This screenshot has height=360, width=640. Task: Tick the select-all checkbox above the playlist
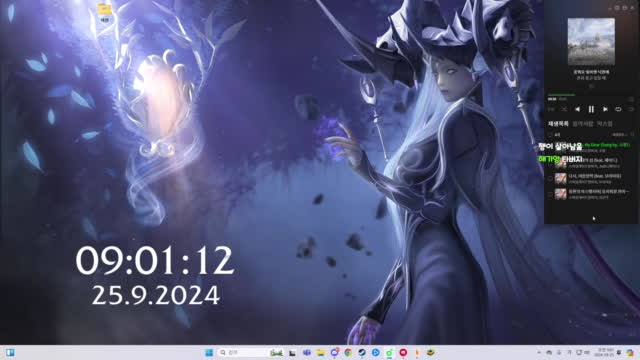pyautogui.click(x=550, y=134)
